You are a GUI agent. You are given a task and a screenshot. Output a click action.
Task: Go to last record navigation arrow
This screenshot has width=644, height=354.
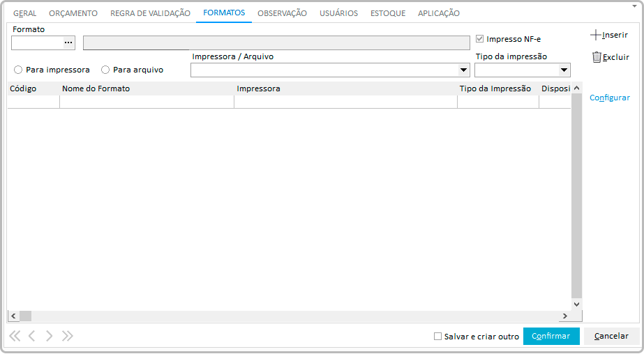[68, 336]
